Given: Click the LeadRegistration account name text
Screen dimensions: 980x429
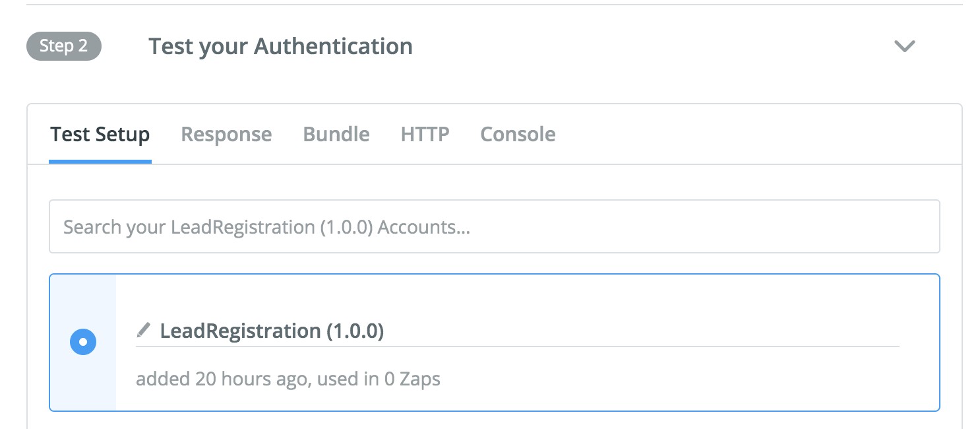Looking at the screenshot, I should coord(240,331).
